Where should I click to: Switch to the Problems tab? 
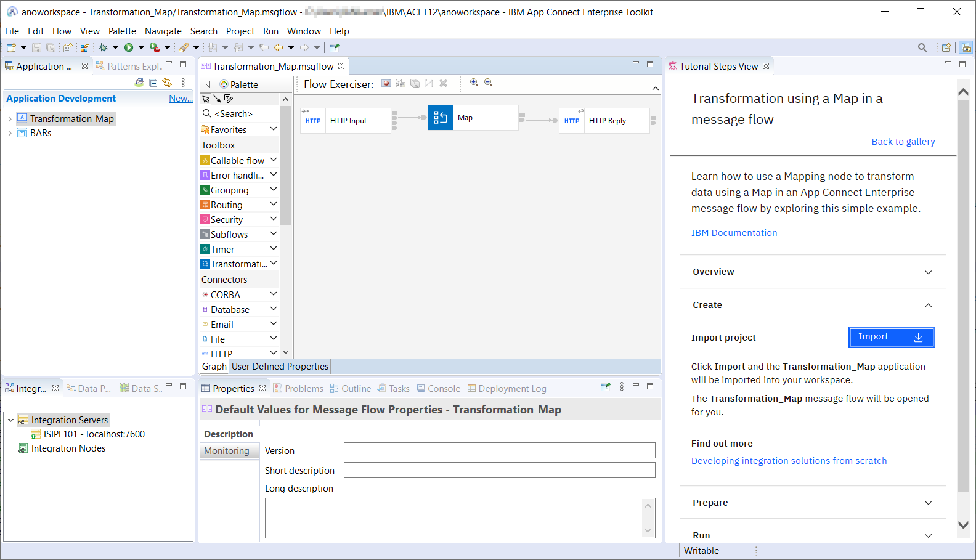pos(298,389)
